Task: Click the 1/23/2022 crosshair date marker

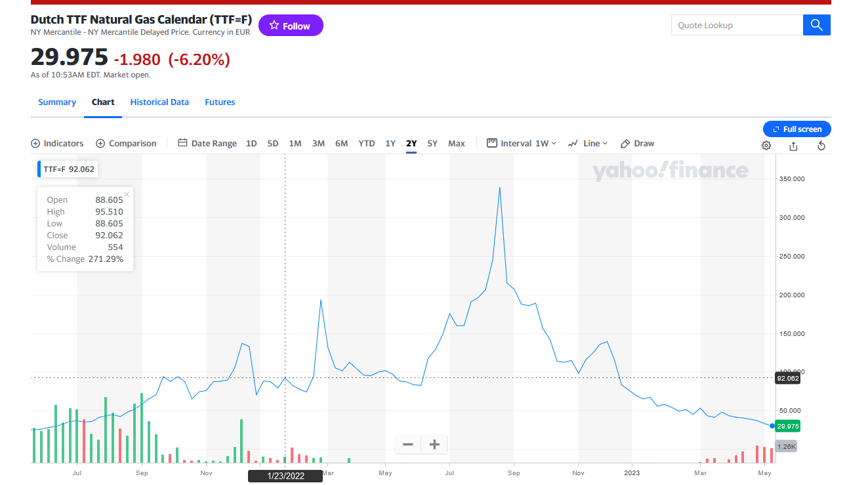Action: point(285,476)
